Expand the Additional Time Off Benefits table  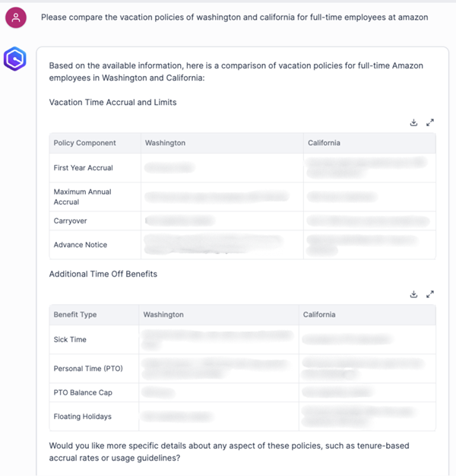tap(430, 294)
